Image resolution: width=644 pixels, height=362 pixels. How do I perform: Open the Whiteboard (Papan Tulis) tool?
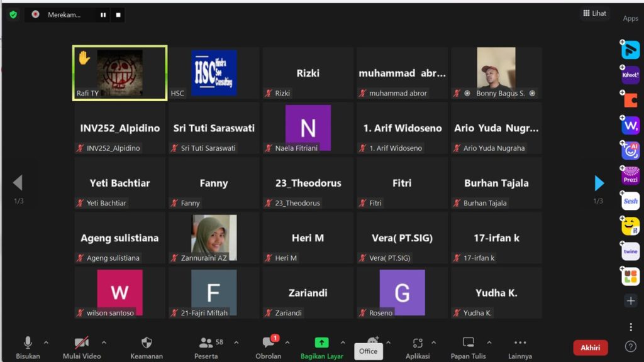468,347
